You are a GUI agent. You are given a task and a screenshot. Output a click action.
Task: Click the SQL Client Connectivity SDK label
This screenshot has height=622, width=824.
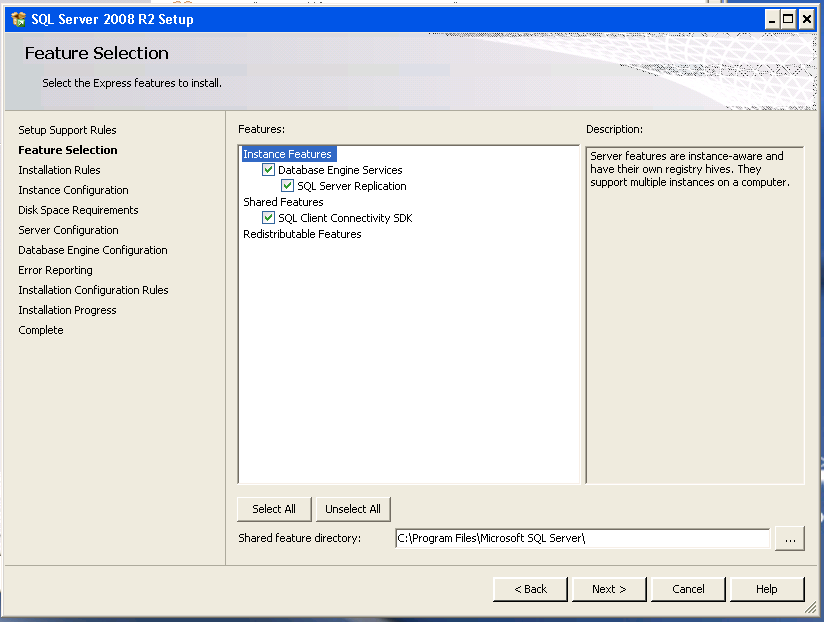pyautogui.click(x=345, y=218)
